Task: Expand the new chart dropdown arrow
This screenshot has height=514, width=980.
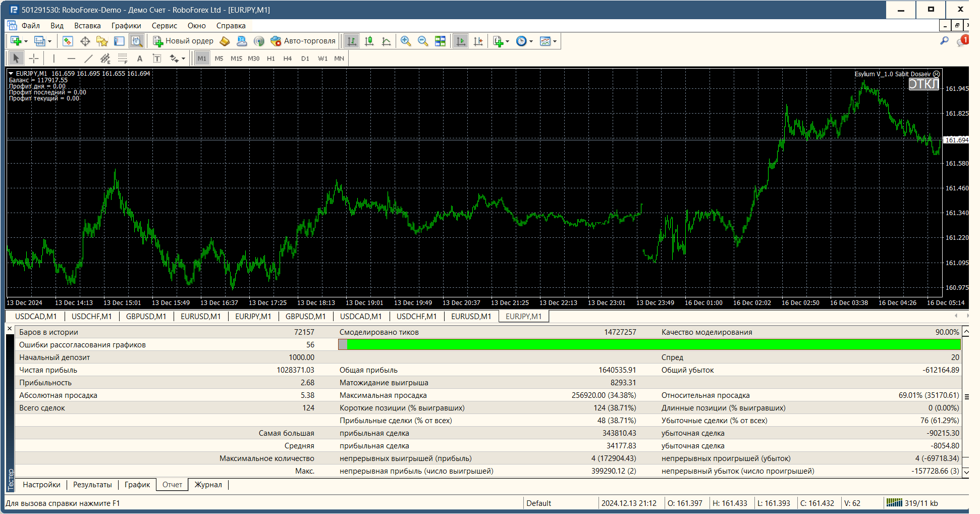Action: [26, 42]
